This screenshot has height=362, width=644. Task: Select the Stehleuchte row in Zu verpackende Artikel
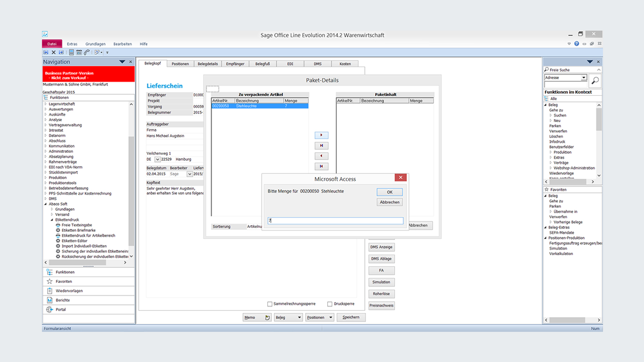[x=260, y=106]
